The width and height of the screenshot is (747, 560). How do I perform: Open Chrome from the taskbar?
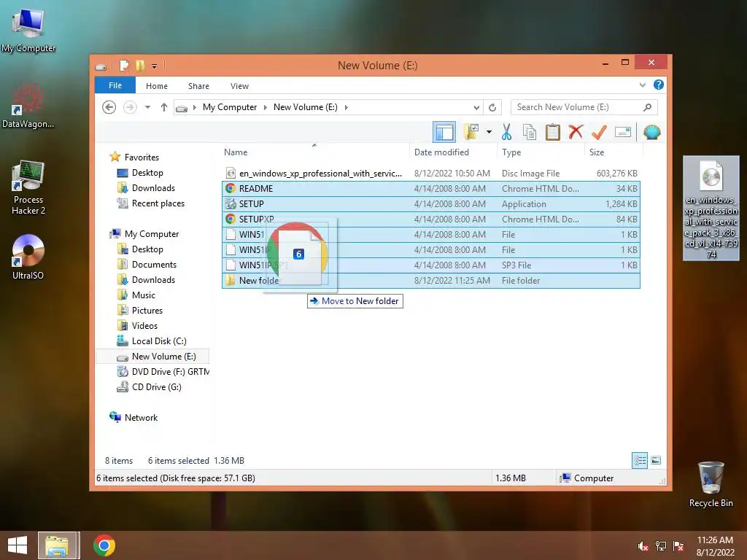pyautogui.click(x=104, y=545)
